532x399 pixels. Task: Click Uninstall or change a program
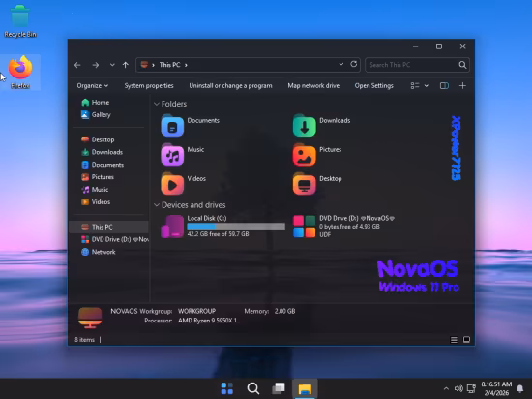click(231, 86)
